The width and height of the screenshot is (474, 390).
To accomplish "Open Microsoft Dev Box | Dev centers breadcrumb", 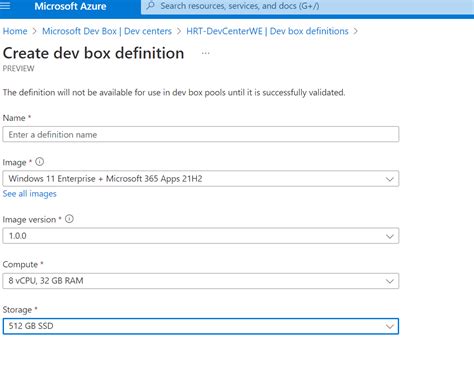I will point(107,31).
